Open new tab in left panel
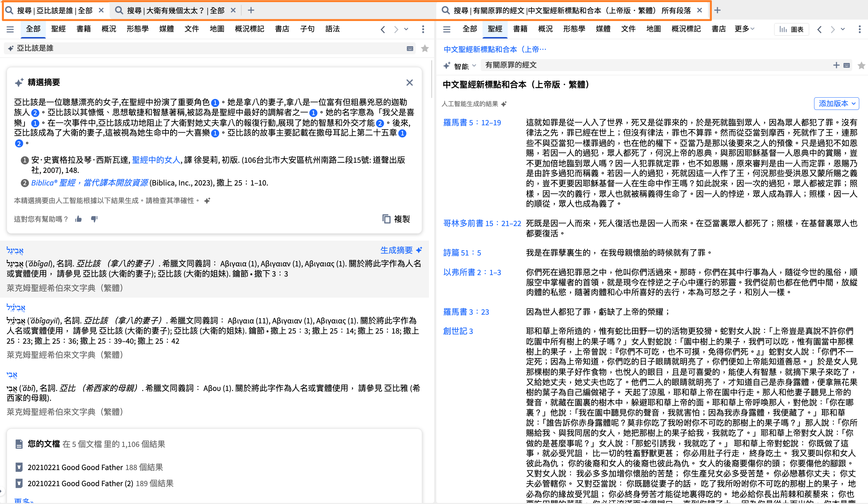 tap(251, 10)
